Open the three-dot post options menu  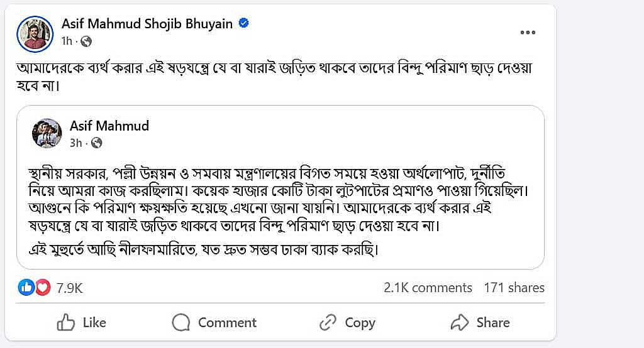(528, 33)
